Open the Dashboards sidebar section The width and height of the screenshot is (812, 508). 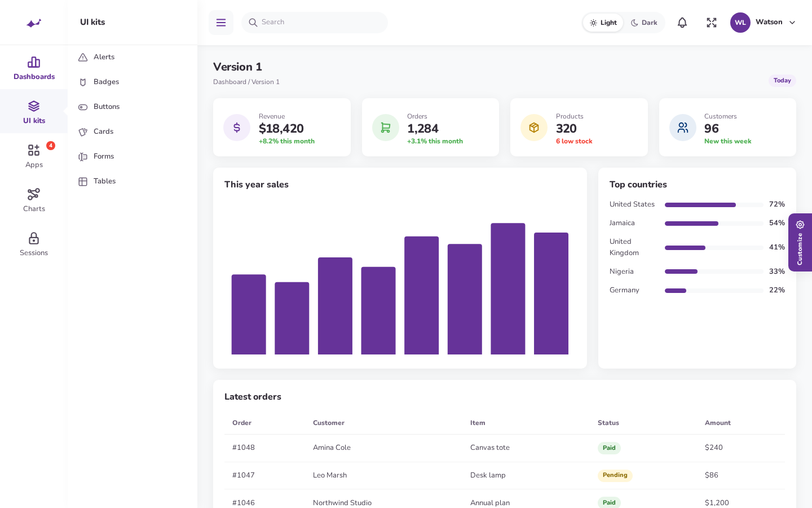click(x=34, y=68)
